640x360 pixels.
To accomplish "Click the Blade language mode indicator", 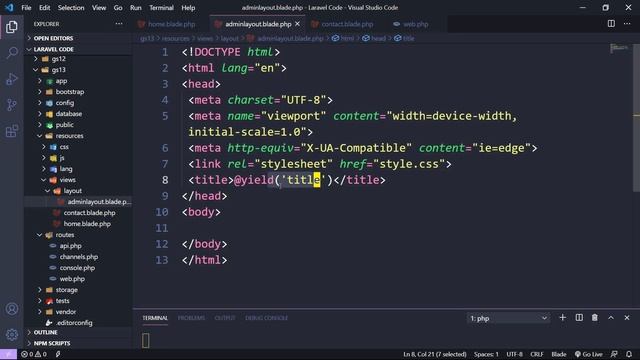I will click(x=559, y=354).
